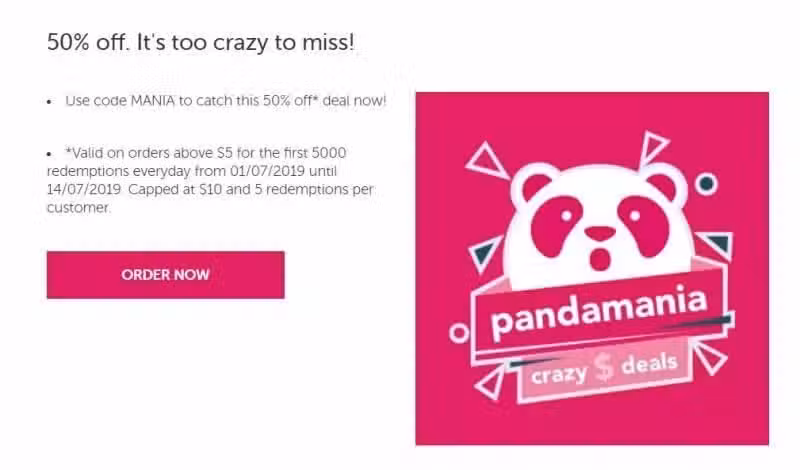Click the ORDER NOW button

pyautogui.click(x=165, y=275)
